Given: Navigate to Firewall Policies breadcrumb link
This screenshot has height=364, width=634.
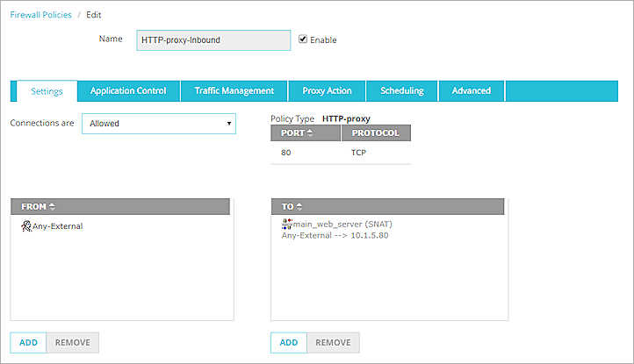Looking at the screenshot, I should point(42,16).
